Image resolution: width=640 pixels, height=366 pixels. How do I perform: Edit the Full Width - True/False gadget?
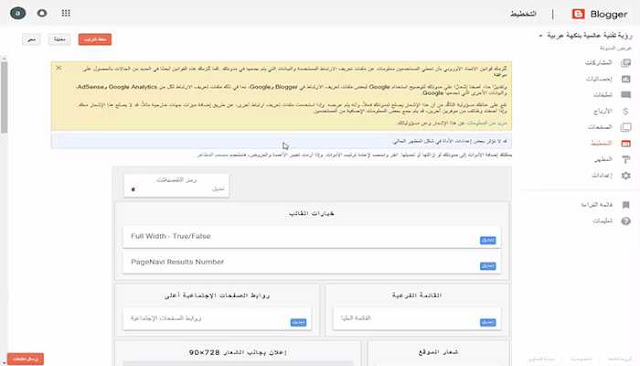tap(488, 240)
